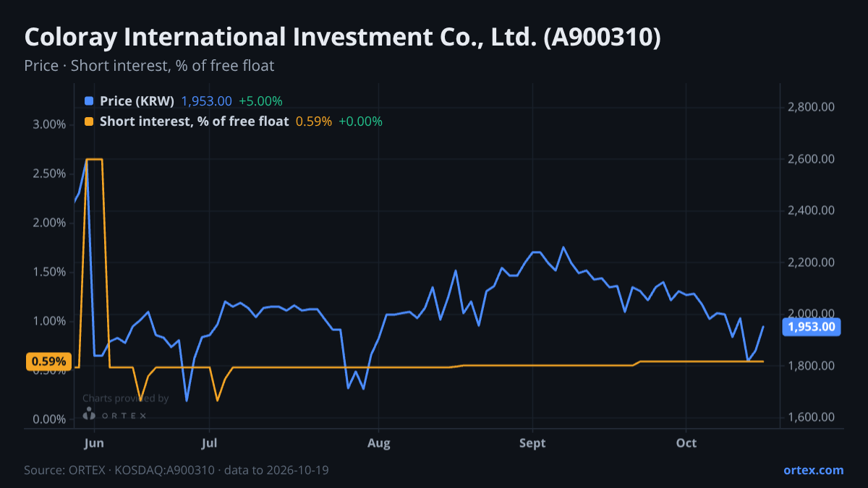Viewport: 868px width, 488px height.
Task: Click the 1.50% left axis label
Action: click(x=49, y=272)
